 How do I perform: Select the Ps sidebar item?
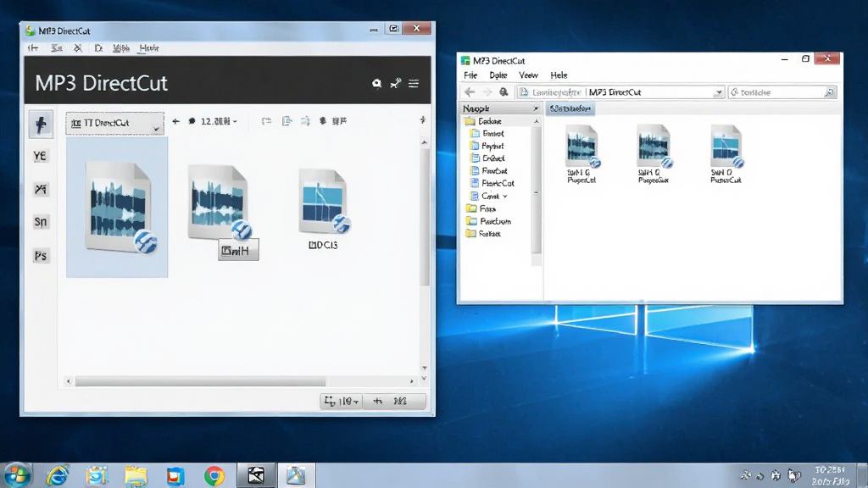coord(41,256)
